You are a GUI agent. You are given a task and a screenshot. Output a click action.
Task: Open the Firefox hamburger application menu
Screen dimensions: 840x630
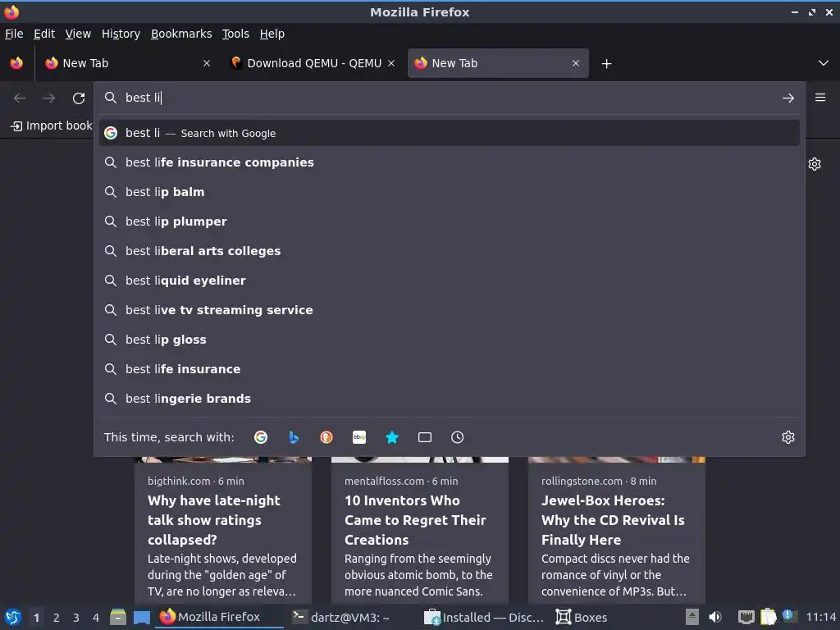tap(820, 98)
